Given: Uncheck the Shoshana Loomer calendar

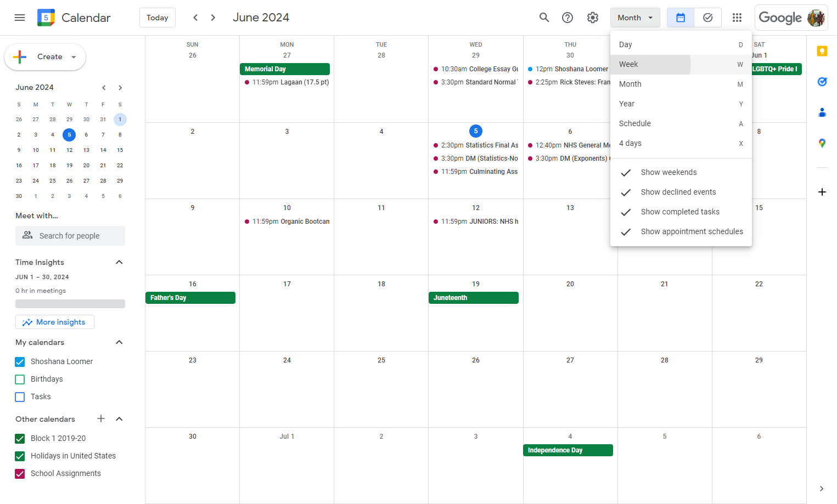Looking at the screenshot, I should (x=20, y=362).
